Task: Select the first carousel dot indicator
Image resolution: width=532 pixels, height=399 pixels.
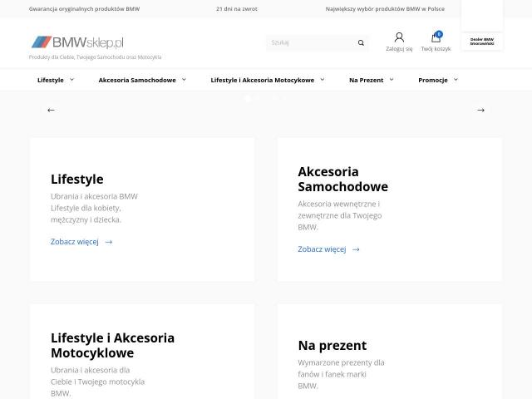Action: pos(248,98)
